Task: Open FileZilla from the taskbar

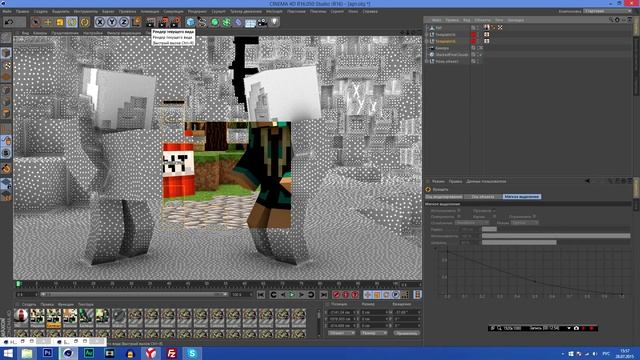Action: pos(171,353)
